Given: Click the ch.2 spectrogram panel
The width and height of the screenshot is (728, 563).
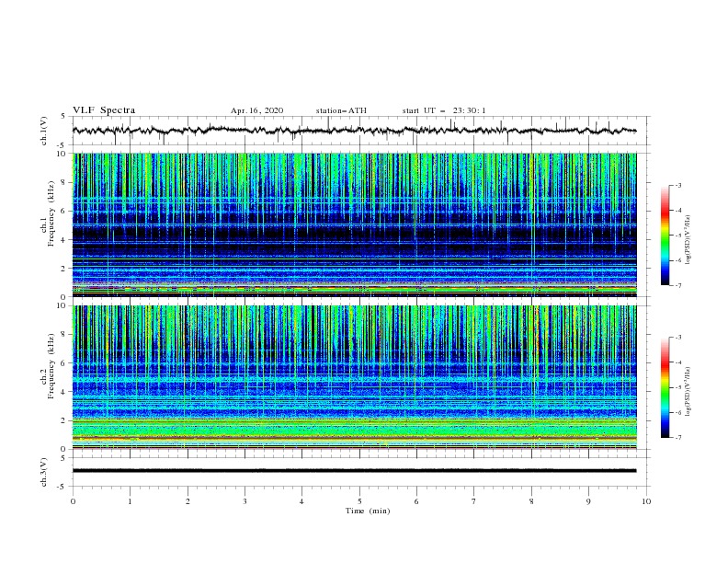Looking at the screenshot, I should click(355, 377).
